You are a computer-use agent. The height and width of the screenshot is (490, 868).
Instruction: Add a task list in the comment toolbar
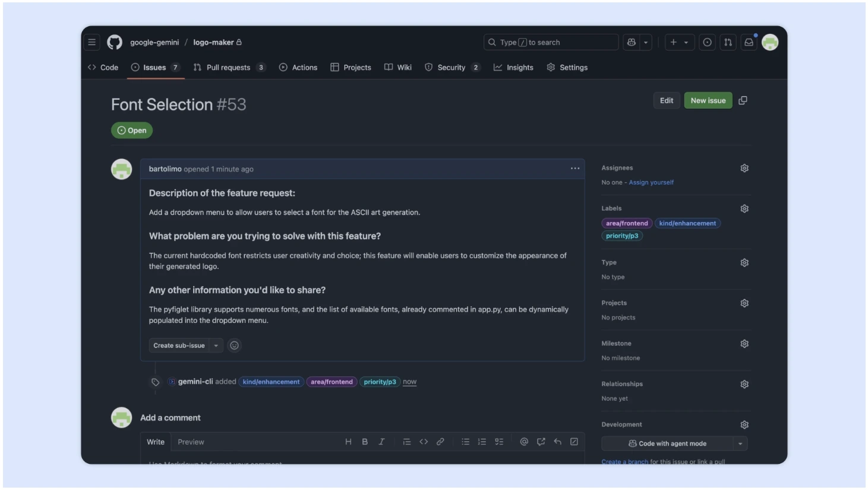[499, 442]
